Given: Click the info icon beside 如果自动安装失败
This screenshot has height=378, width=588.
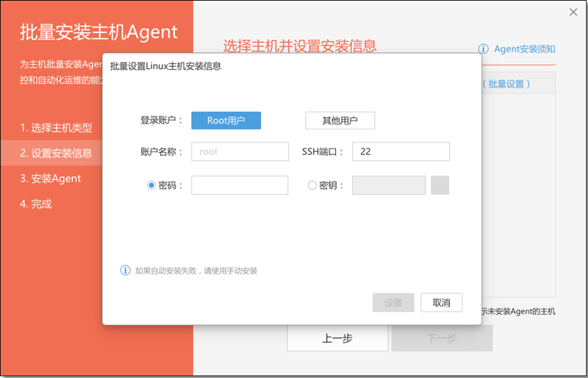Looking at the screenshot, I should pyautogui.click(x=125, y=271).
